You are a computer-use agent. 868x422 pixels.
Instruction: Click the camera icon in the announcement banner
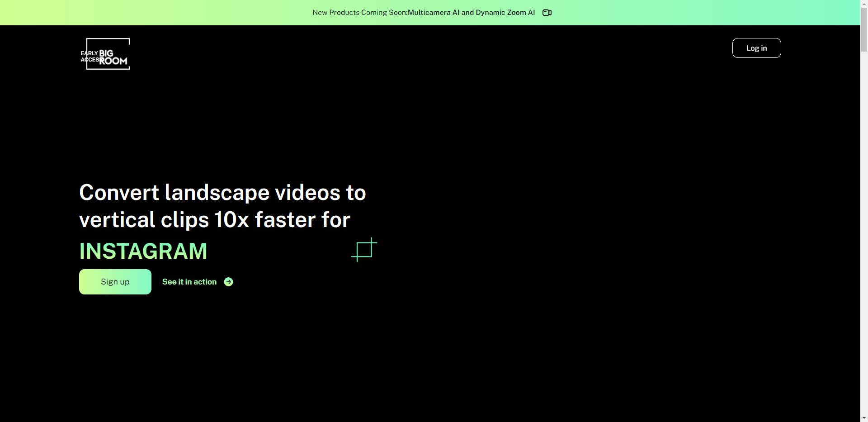tap(547, 13)
